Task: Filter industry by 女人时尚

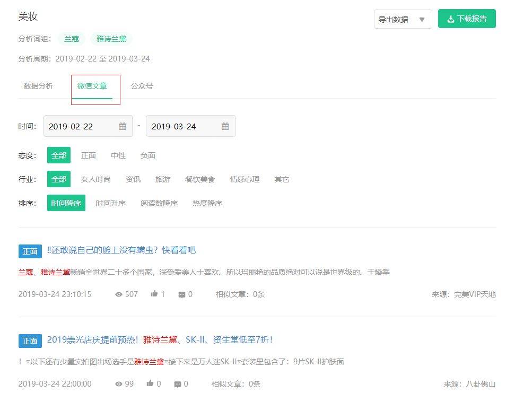Action: 95,179
